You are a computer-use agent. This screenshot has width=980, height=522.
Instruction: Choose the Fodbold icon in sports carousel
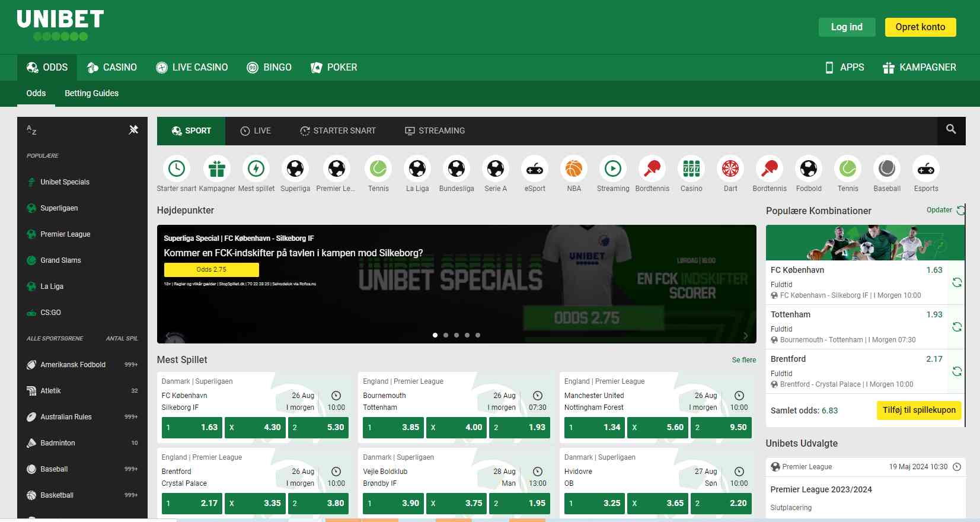coord(809,168)
